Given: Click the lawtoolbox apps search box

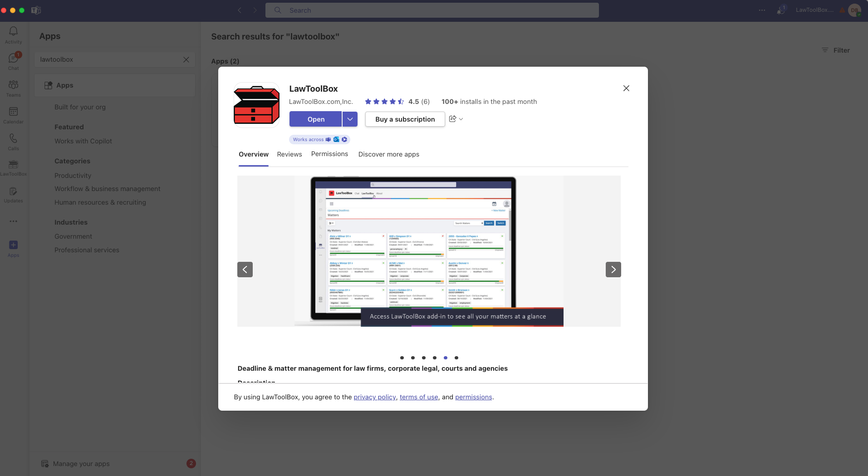Looking at the screenshot, I should click(x=115, y=59).
